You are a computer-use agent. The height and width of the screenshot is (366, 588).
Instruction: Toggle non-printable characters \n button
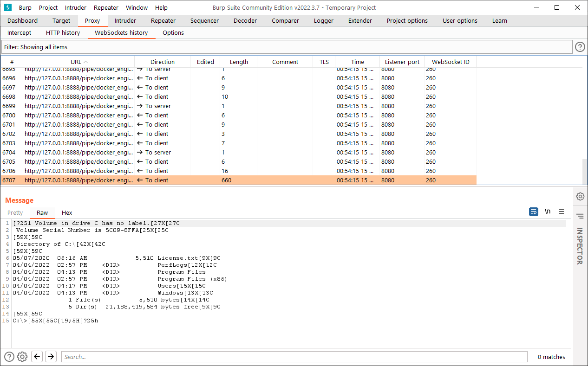pos(548,212)
